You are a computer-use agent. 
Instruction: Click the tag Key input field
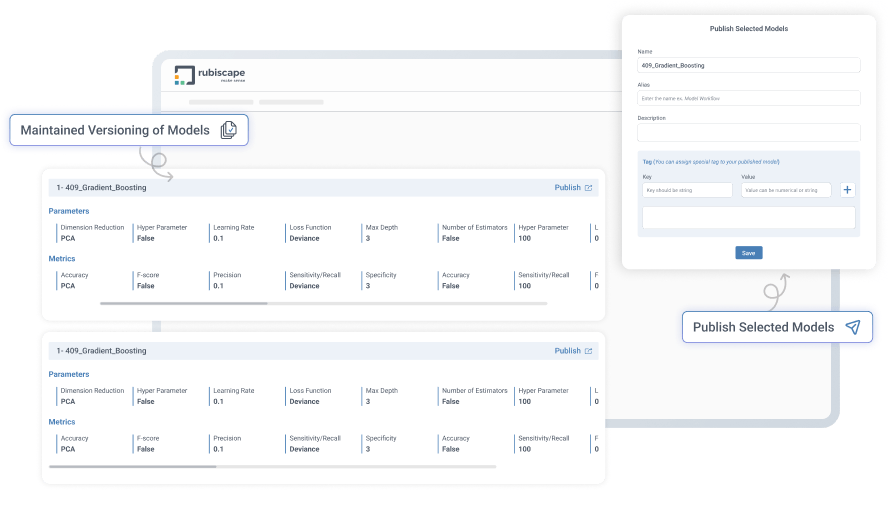coord(687,190)
